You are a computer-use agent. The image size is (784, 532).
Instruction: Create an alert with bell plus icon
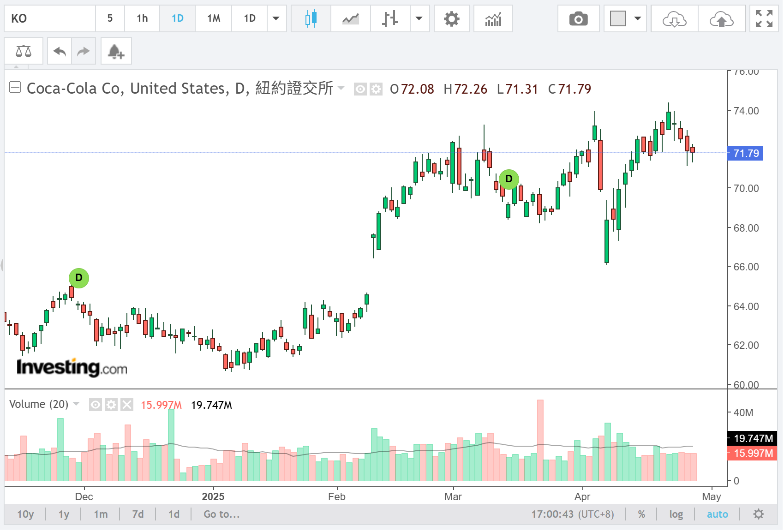click(116, 51)
